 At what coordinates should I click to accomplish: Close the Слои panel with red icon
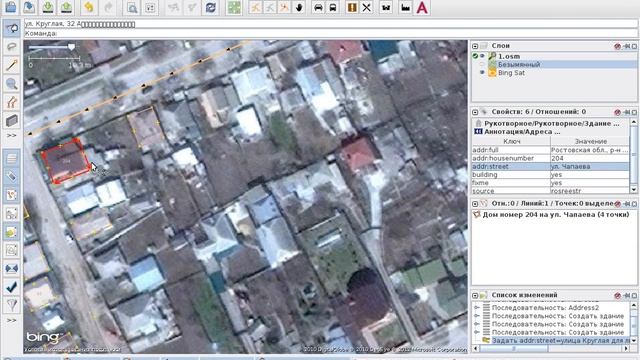pyautogui.click(x=617, y=46)
